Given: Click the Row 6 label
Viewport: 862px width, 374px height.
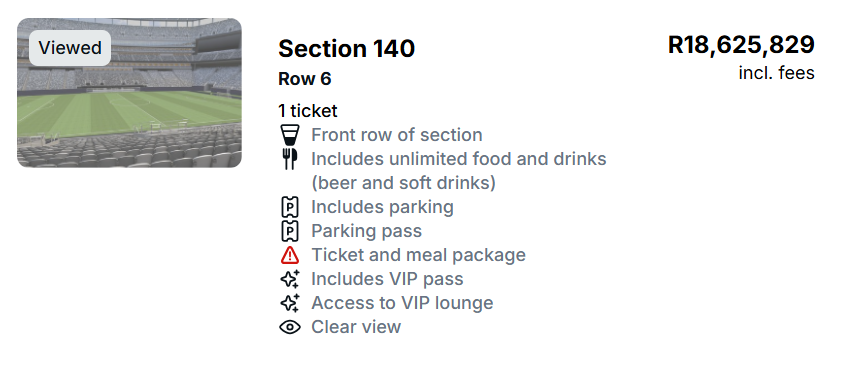Looking at the screenshot, I should pyautogui.click(x=305, y=79).
